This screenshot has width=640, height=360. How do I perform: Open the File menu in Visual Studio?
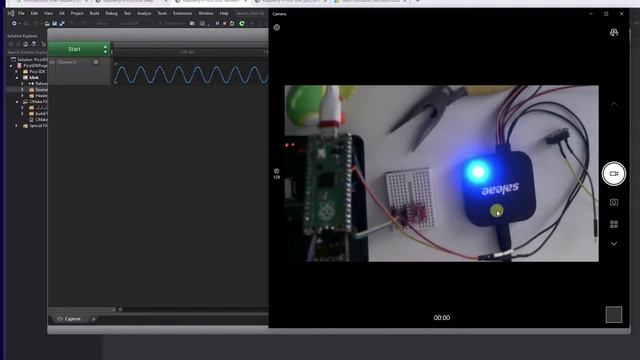[x=21, y=13]
